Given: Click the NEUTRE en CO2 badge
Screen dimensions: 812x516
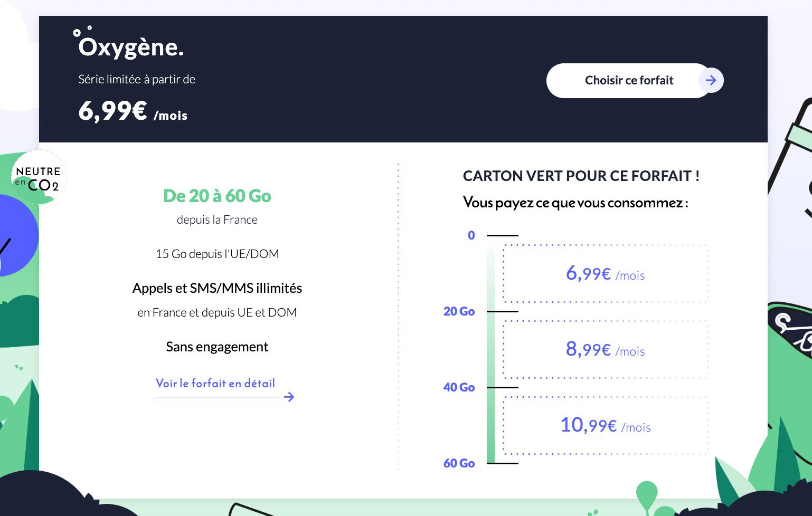Looking at the screenshot, I should [x=38, y=178].
